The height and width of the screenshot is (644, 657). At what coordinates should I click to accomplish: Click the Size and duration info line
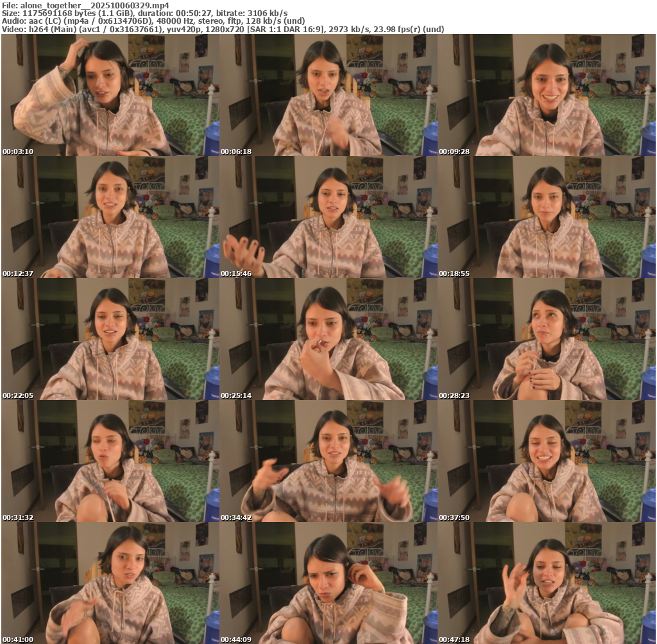[144, 13]
